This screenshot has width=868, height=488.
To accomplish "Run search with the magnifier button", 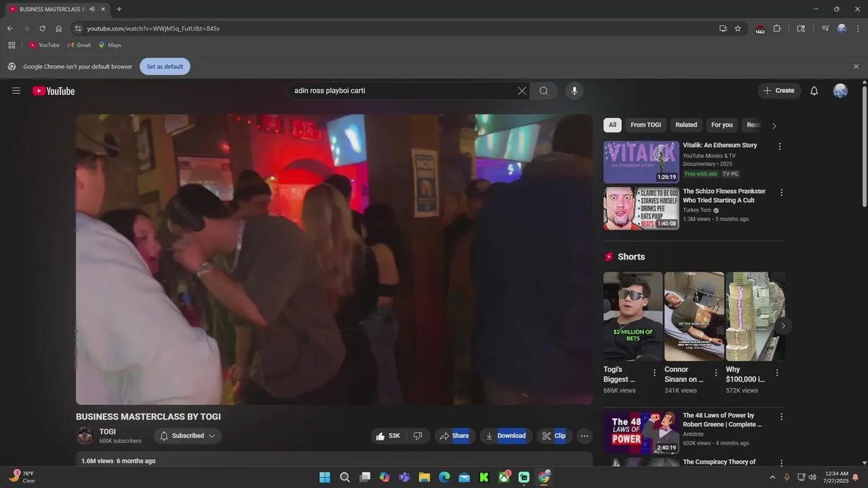I will tap(544, 91).
